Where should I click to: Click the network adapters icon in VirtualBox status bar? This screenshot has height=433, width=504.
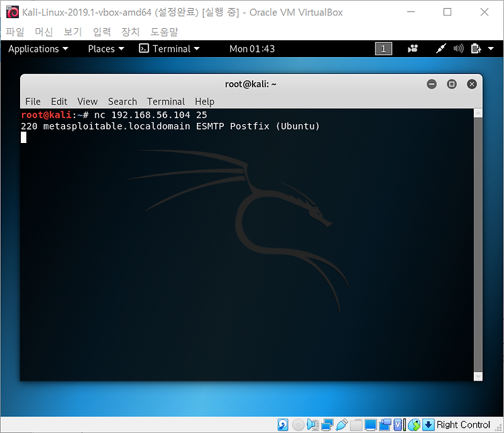(327, 425)
